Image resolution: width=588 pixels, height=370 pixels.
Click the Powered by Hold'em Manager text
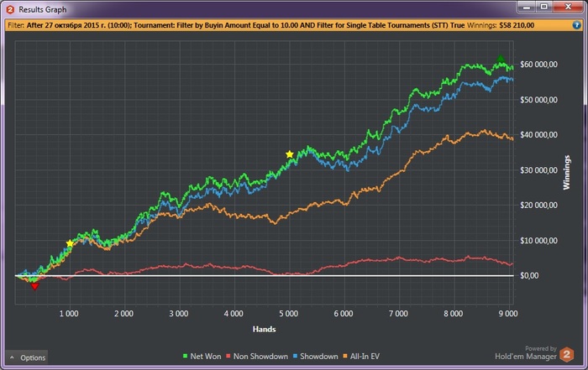(x=526, y=353)
